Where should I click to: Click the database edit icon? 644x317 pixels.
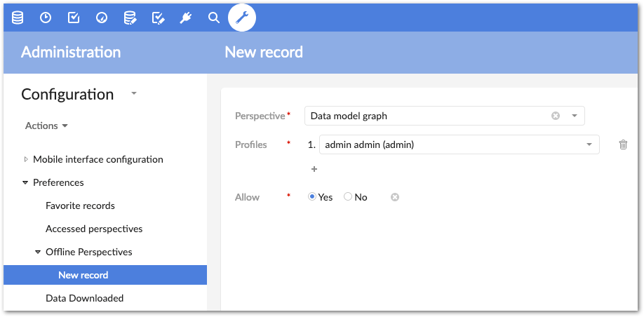130,18
